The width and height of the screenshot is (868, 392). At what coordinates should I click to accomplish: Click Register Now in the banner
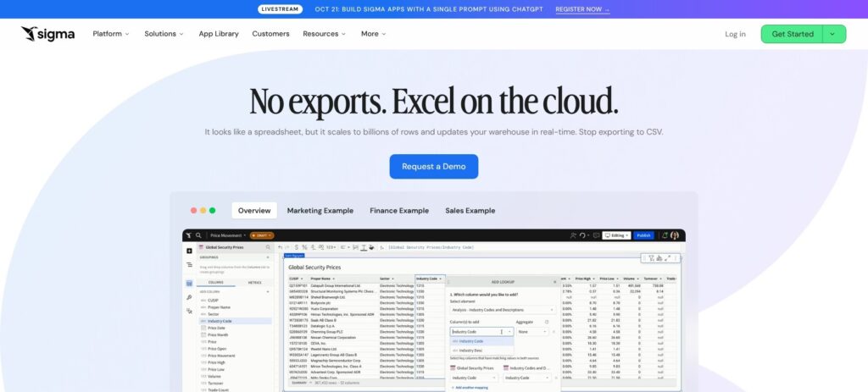point(582,9)
